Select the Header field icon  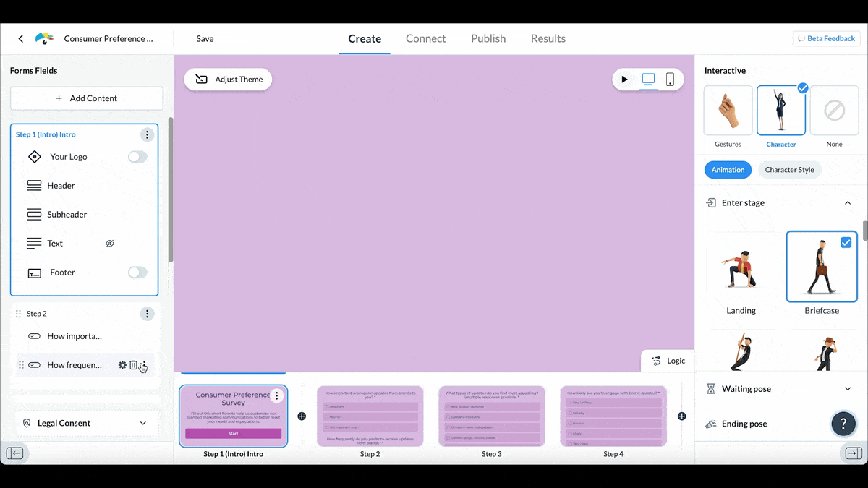coord(34,186)
